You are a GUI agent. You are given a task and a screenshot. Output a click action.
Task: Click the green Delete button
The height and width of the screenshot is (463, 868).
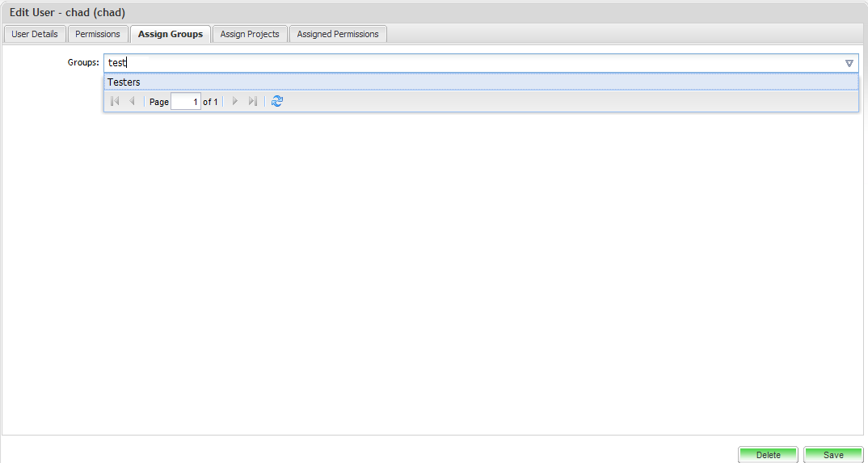click(x=768, y=455)
